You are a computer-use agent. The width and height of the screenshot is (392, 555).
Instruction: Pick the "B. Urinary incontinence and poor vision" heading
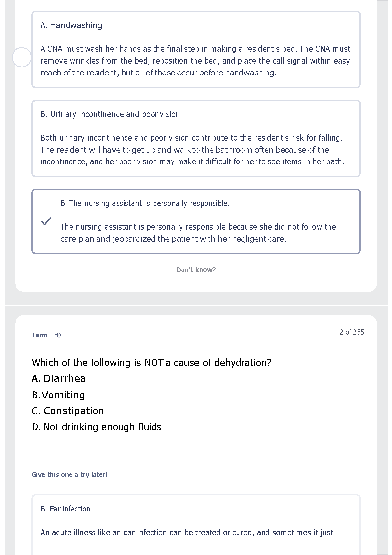(110, 114)
